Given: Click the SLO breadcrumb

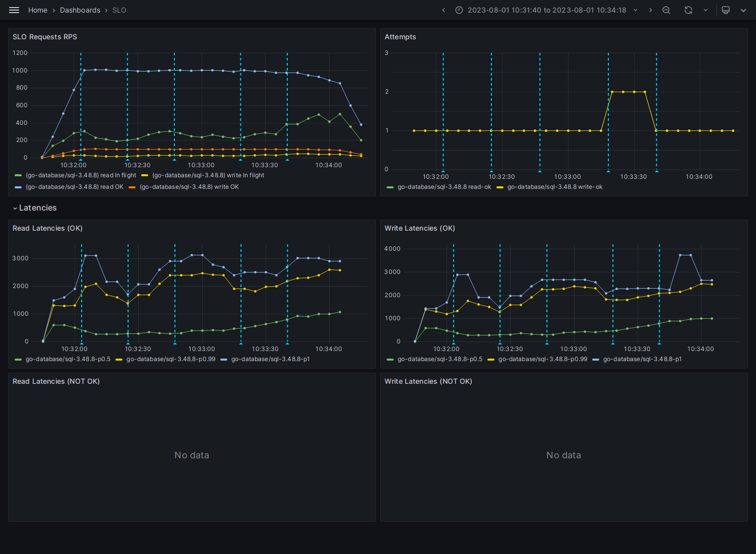Looking at the screenshot, I should pos(119,10).
